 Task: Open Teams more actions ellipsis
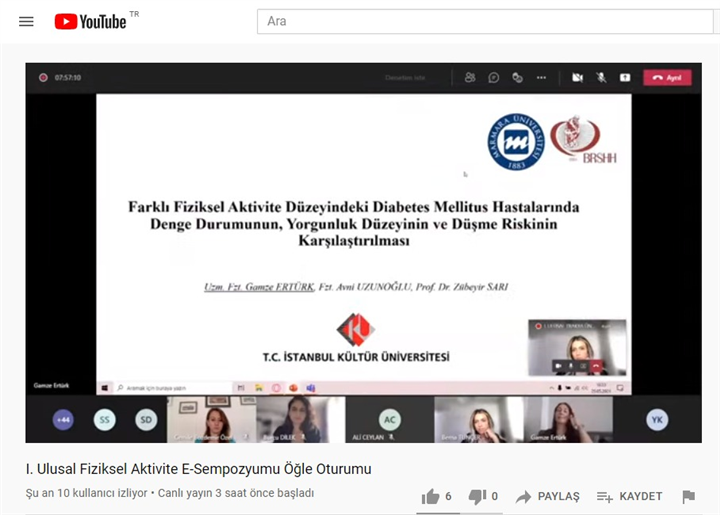pos(541,77)
